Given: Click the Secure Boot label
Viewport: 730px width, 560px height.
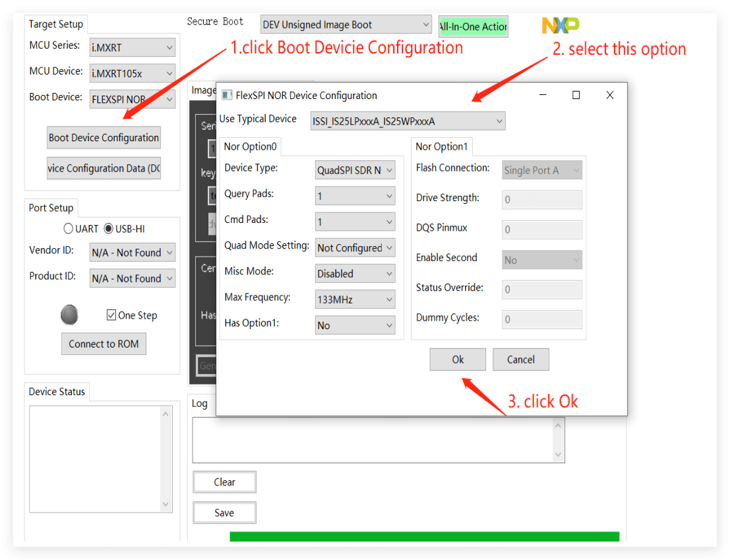Looking at the screenshot, I should [215, 21].
